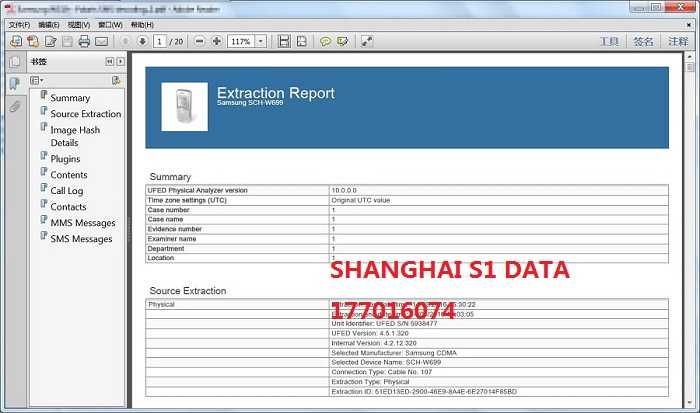Click the send email envelope icon
Viewport: 700px width, 413px height.
pos(101,42)
